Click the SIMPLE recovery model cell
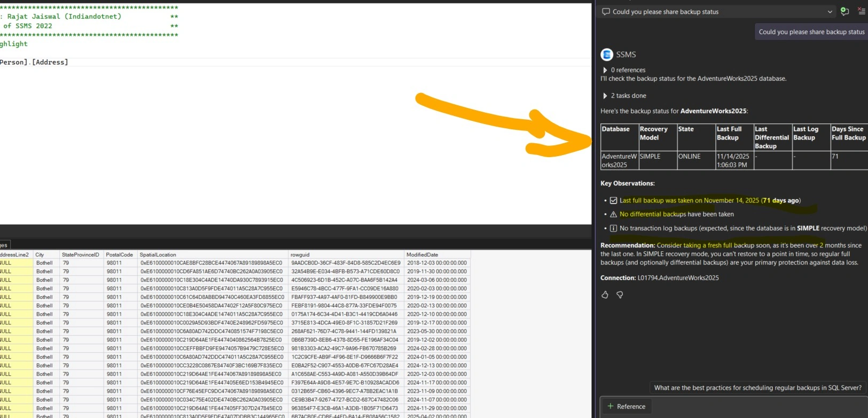Screen dimensions: 868x418 (x=658, y=160)
